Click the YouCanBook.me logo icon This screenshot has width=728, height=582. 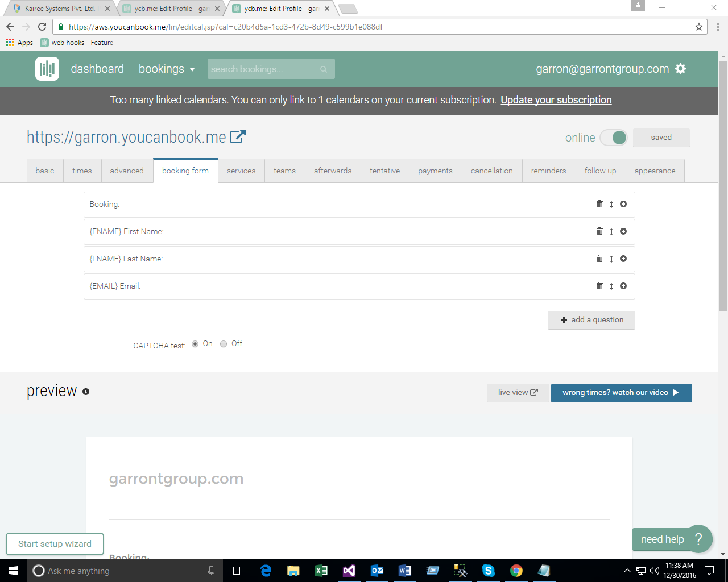[x=47, y=69]
